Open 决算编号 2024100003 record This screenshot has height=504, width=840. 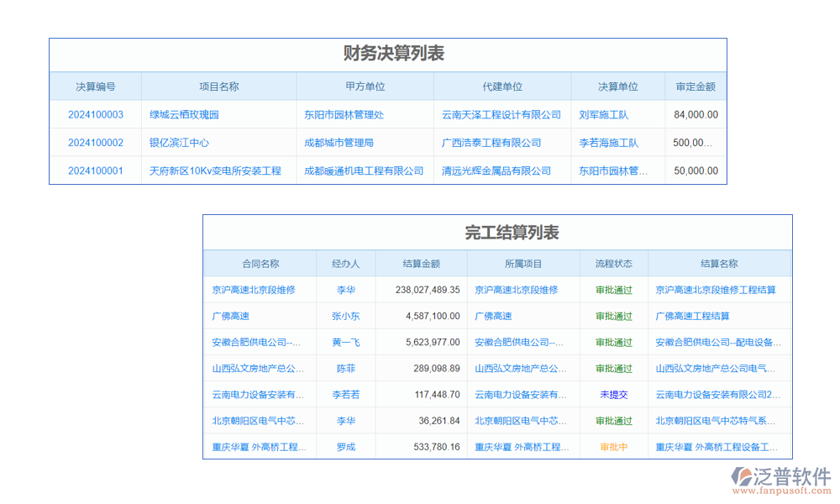(95, 114)
